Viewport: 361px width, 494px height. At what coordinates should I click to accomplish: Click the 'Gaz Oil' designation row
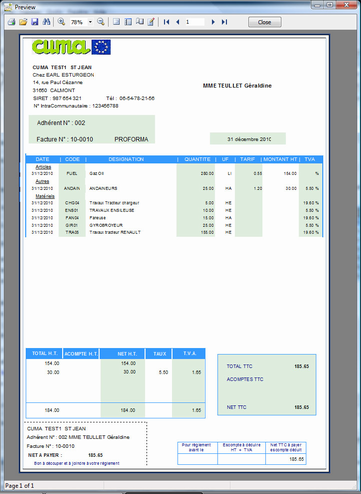click(96, 174)
